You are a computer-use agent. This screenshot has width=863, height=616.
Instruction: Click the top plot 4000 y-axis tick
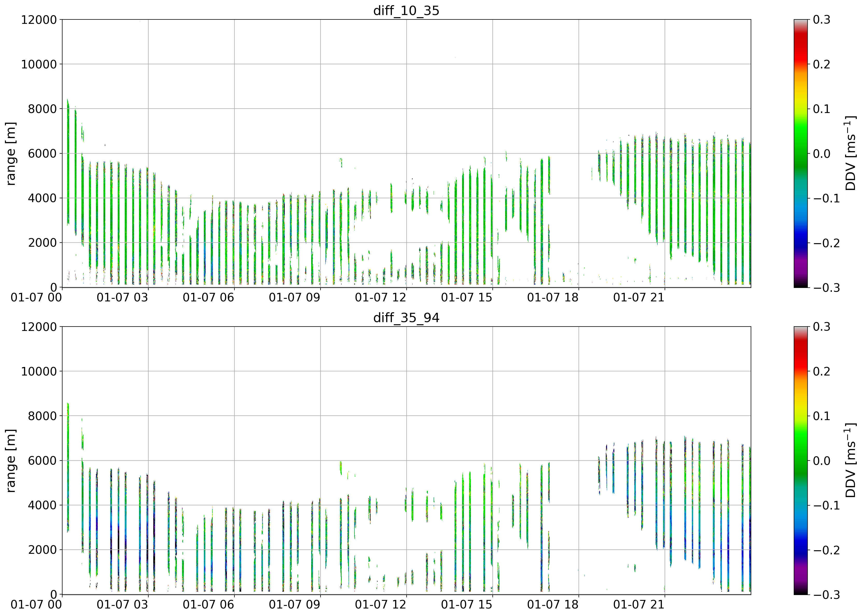coord(42,198)
